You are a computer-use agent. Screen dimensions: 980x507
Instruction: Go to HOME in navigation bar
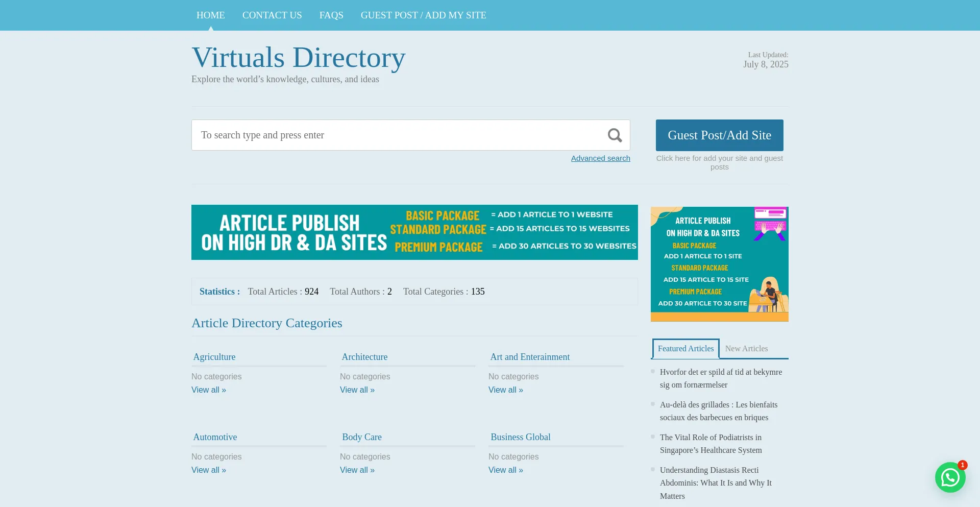click(211, 15)
